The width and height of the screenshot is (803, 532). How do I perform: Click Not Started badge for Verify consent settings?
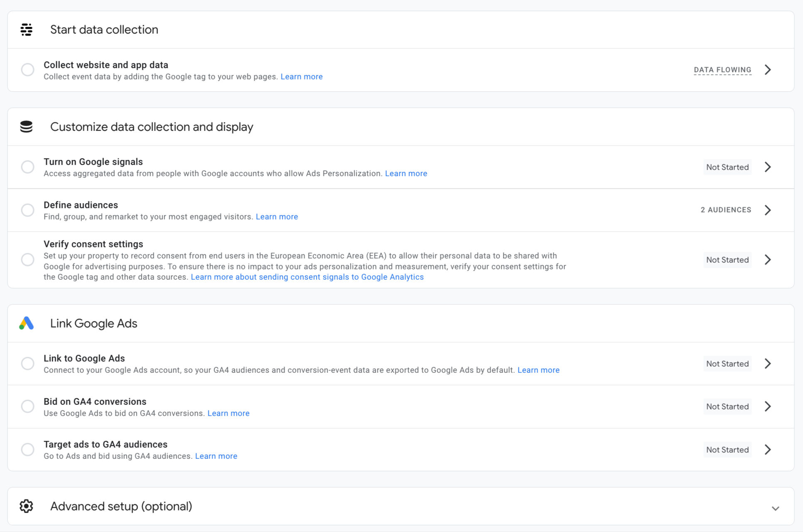click(x=727, y=260)
